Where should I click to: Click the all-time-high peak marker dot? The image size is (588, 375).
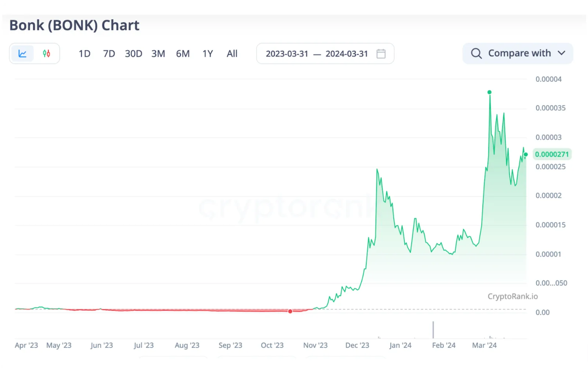(490, 92)
